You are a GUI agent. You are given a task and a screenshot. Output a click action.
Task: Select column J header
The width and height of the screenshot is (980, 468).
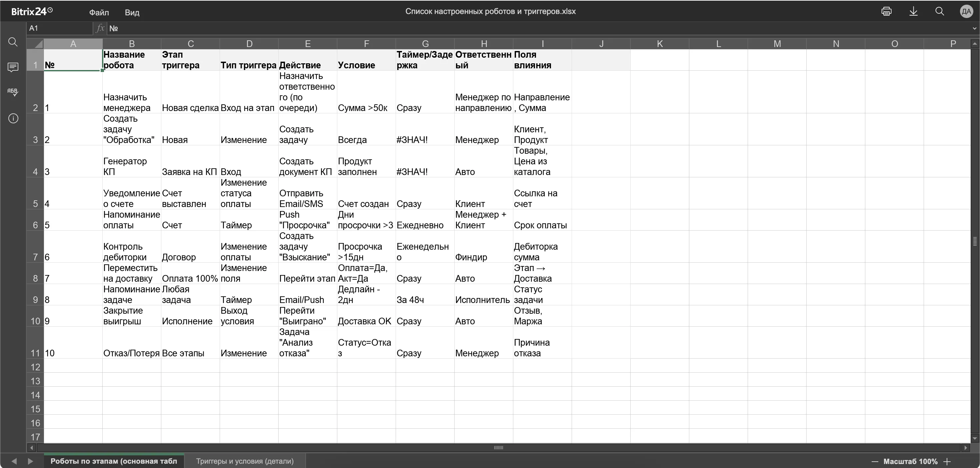click(x=601, y=44)
